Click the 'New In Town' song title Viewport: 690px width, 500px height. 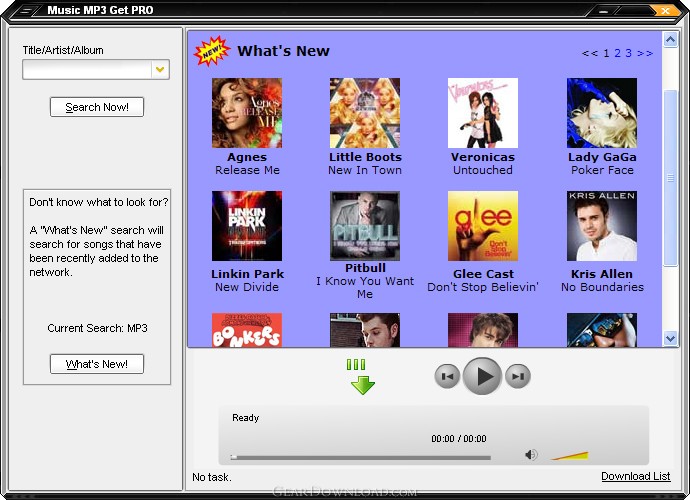[x=365, y=170]
